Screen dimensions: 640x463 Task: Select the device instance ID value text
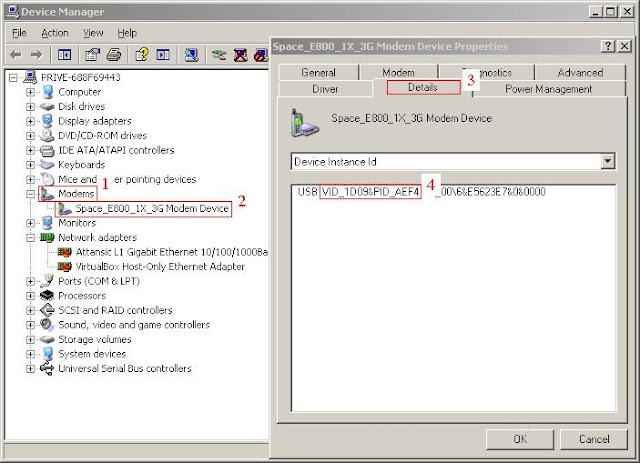point(421,192)
